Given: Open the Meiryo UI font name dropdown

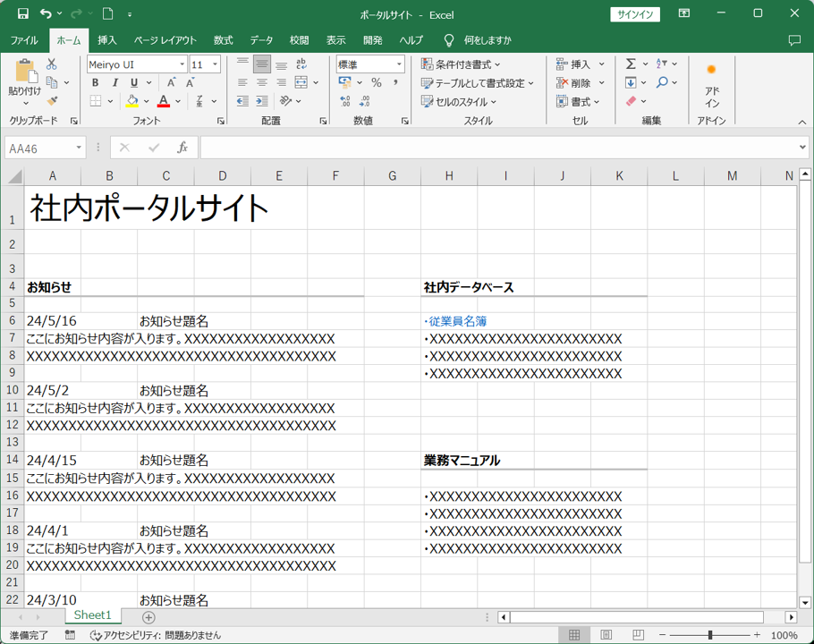Looking at the screenshot, I should [182, 64].
